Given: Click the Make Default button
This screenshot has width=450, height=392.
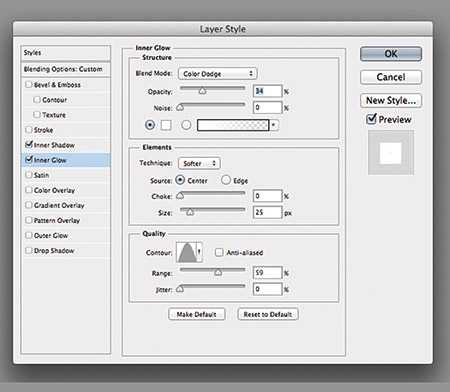Looking at the screenshot, I should 197,314.
